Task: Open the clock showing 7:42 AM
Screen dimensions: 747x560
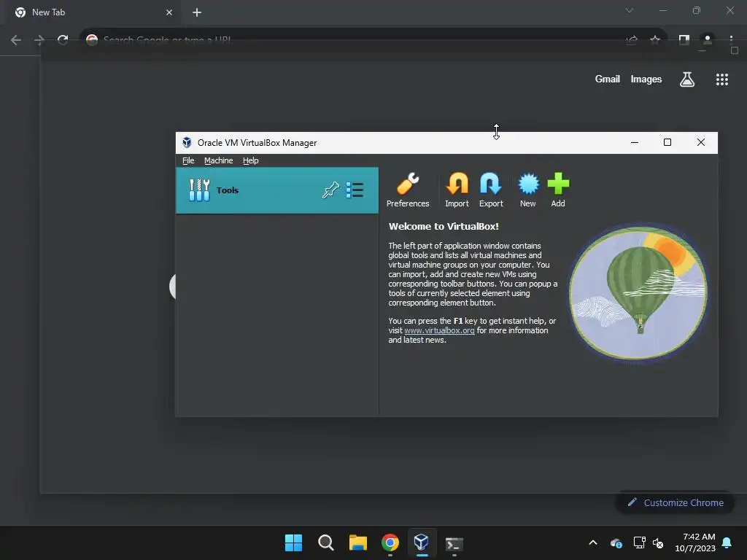Action: coord(695,542)
